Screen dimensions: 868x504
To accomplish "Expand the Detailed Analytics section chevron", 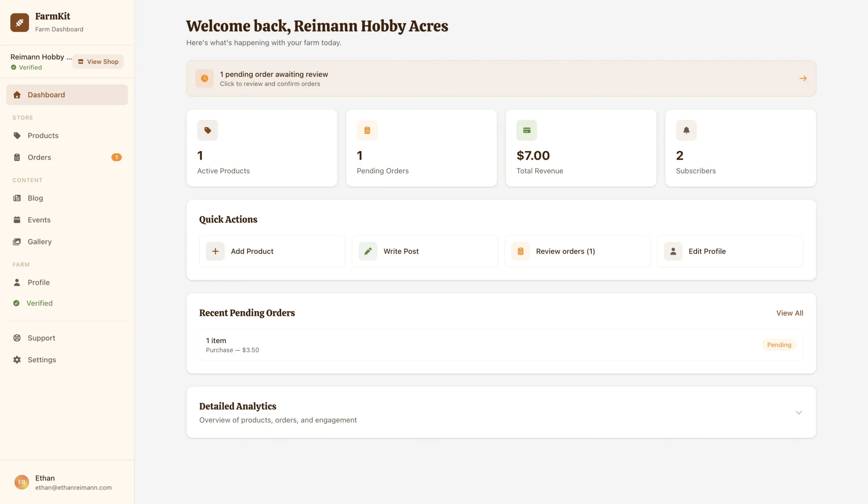I will 798,412.
